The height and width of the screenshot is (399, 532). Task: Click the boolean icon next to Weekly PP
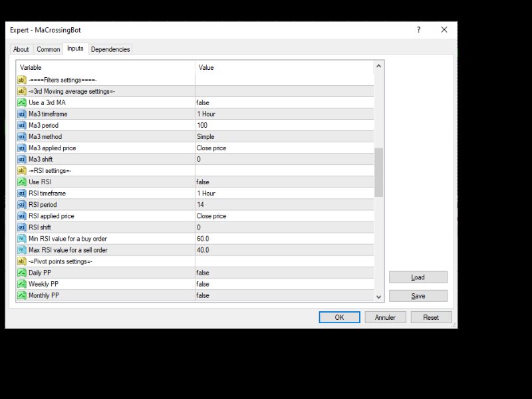(x=22, y=284)
